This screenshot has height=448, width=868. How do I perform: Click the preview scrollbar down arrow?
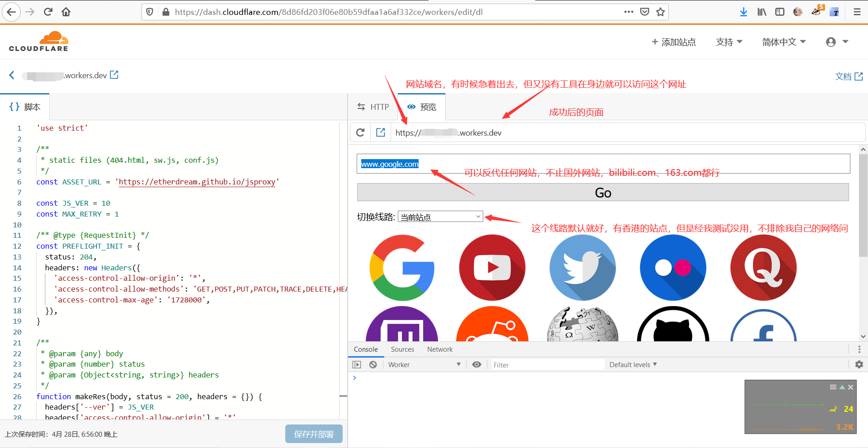click(863, 336)
